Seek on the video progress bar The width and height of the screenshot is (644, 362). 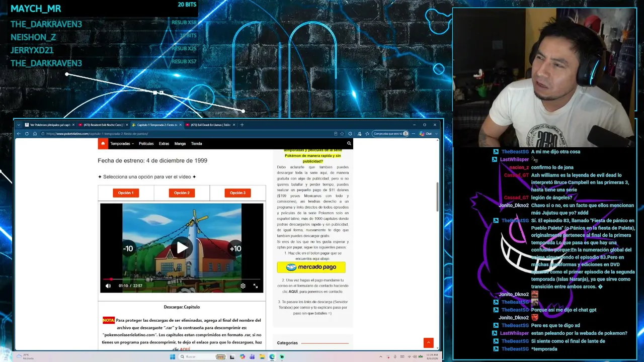pyautogui.click(x=182, y=279)
